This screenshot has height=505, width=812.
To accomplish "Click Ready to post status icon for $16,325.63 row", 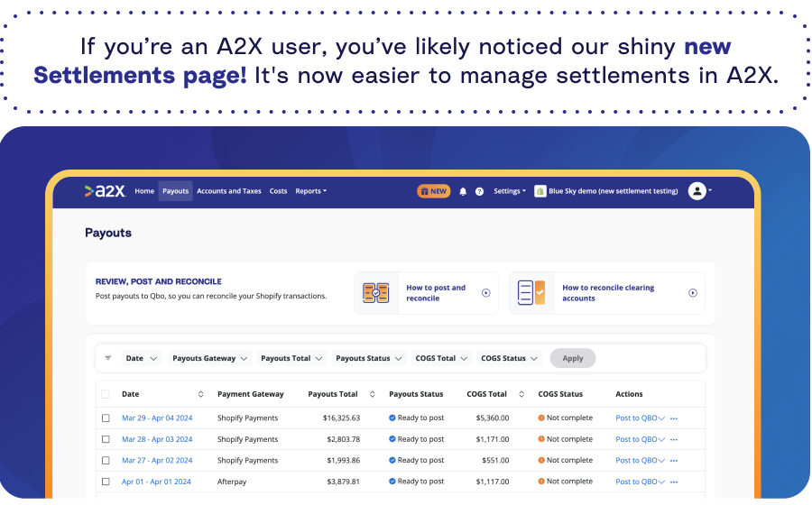I will point(392,418).
